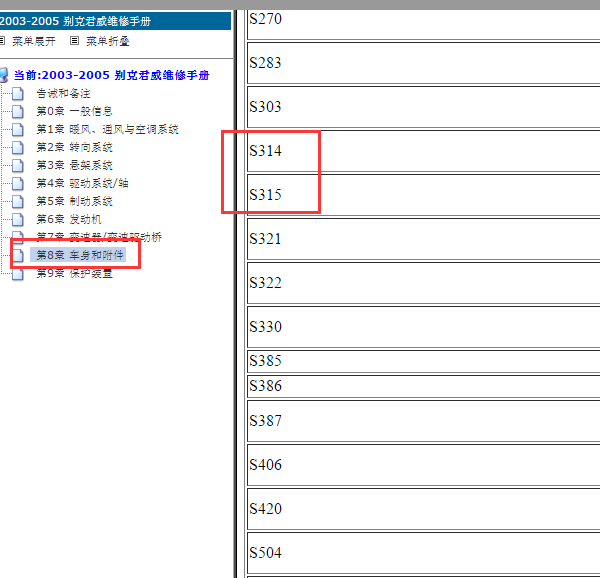Click the S385 table cell
This screenshot has height=578, width=600.
(x=423, y=361)
